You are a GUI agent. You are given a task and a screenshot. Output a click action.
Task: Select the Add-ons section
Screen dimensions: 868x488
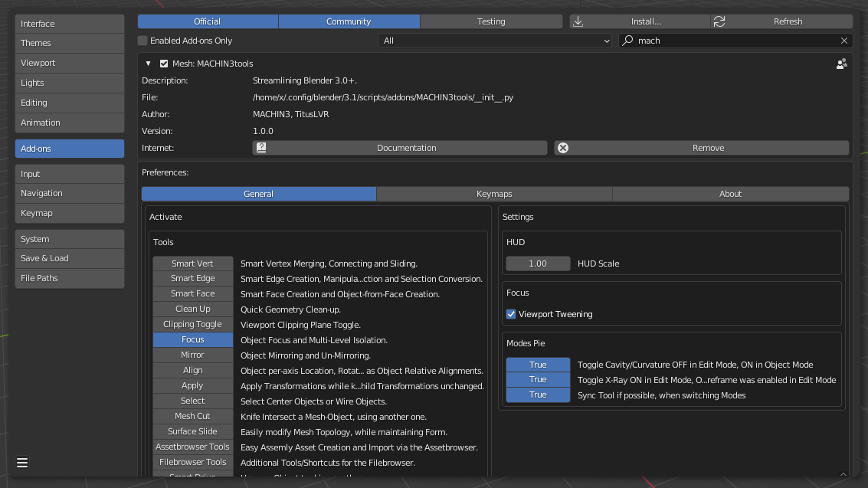pos(70,149)
